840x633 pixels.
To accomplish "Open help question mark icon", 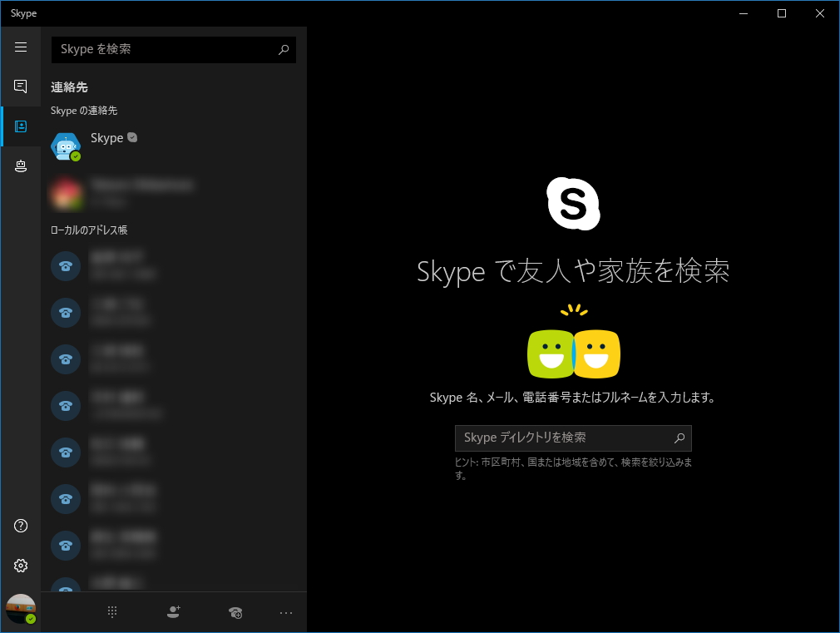I will [x=20, y=526].
